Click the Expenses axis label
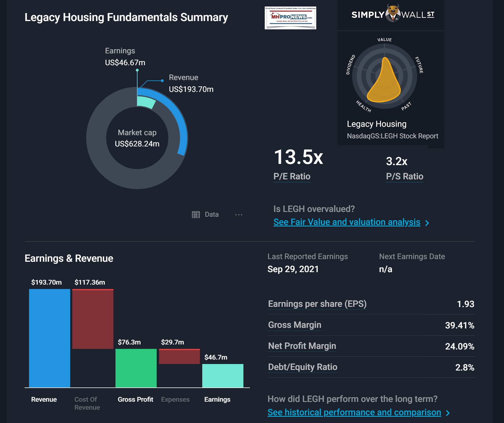This screenshot has width=504, height=423. (x=175, y=399)
